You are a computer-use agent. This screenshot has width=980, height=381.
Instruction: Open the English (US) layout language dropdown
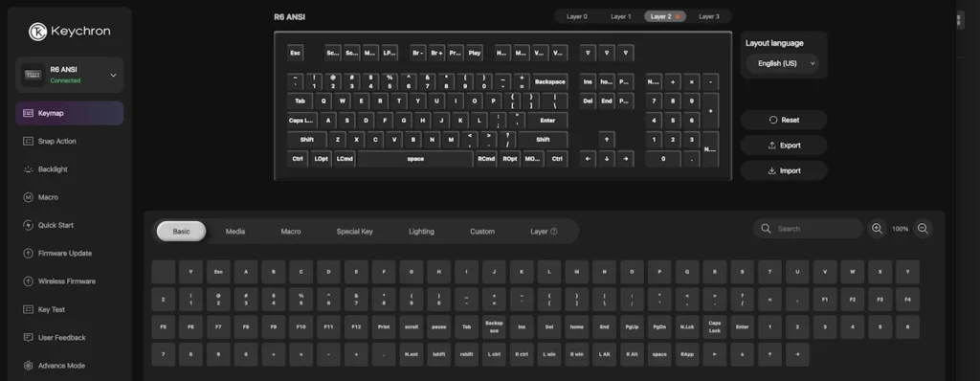[x=783, y=63]
